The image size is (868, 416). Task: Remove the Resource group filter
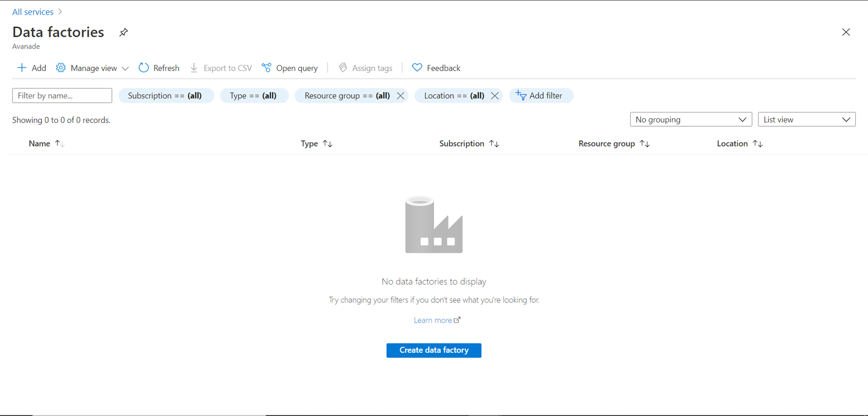point(401,95)
